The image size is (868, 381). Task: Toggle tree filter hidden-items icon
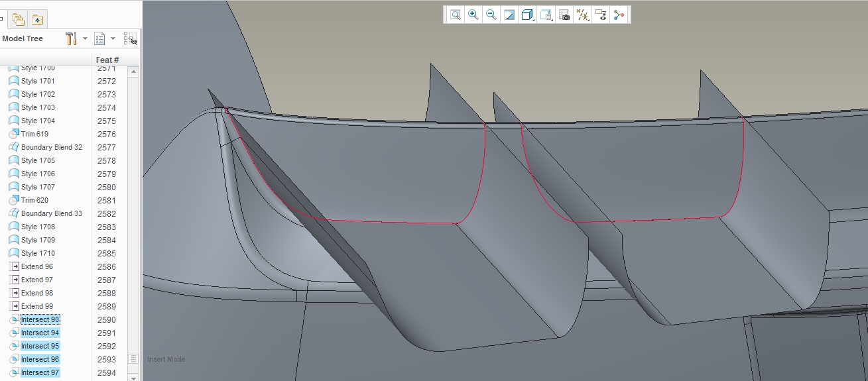click(x=131, y=38)
